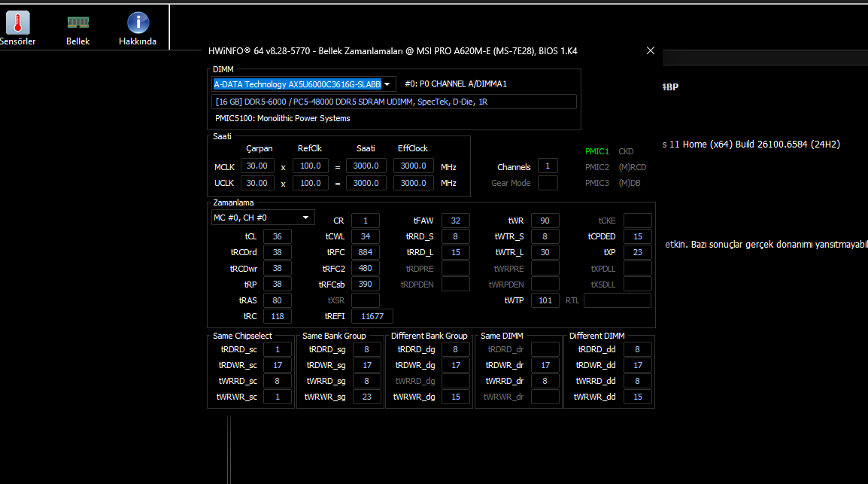Click the tRRD_L value 15
868x484 pixels.
click(x=456, y=252)
